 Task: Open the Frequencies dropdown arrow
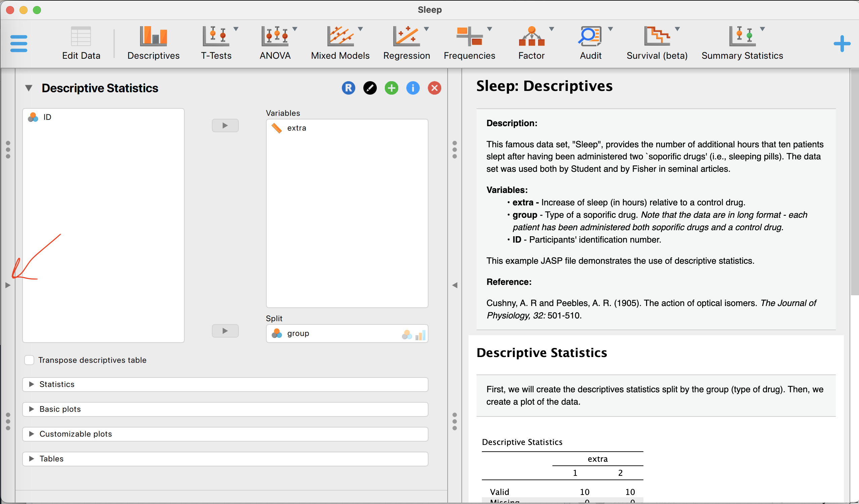490,29
